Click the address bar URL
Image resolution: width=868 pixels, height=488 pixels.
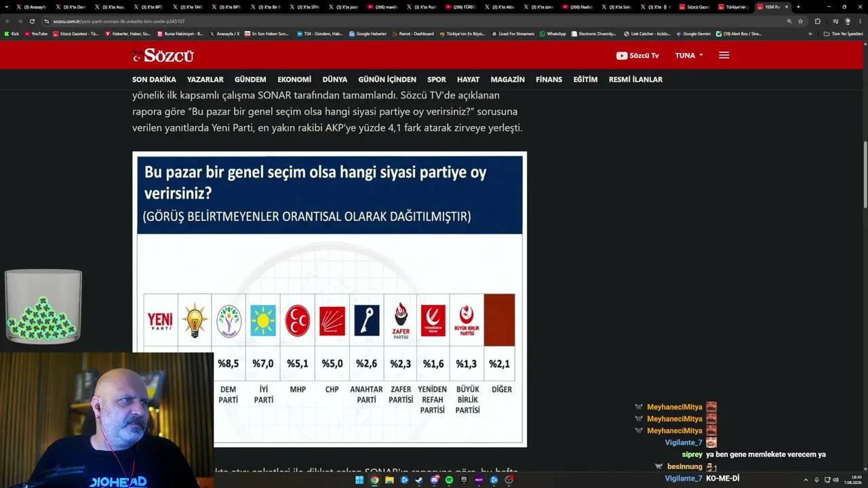[119, 21]
